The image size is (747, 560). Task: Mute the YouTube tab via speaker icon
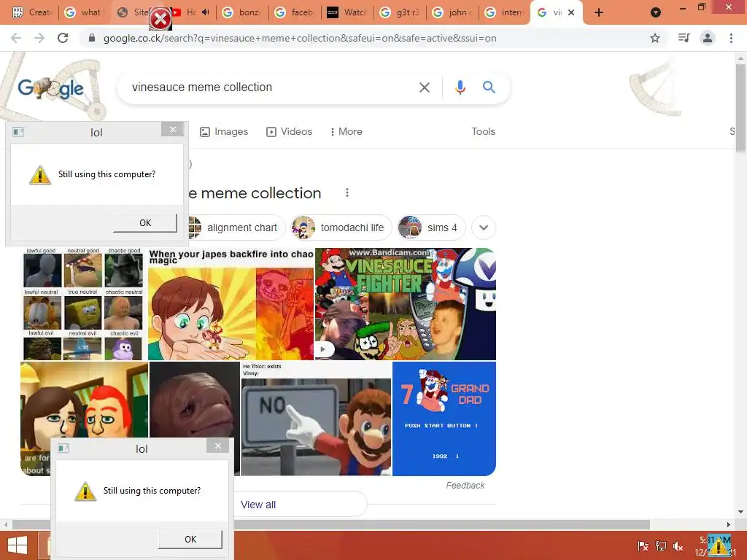point(205,12)
